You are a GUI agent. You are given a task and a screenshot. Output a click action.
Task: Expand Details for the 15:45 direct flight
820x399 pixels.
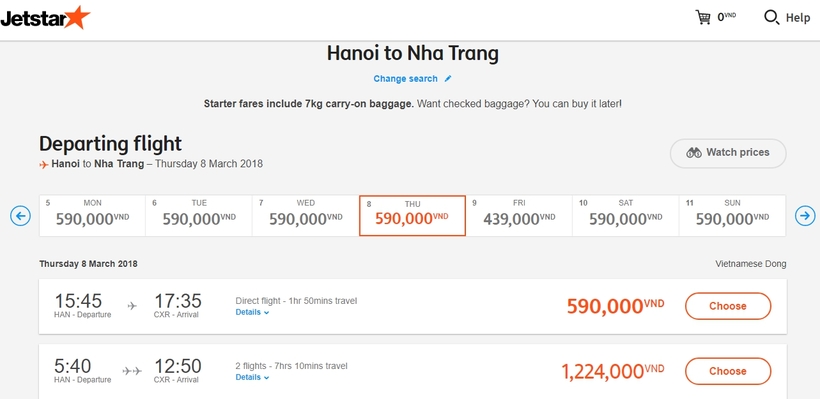pos(252,312)
